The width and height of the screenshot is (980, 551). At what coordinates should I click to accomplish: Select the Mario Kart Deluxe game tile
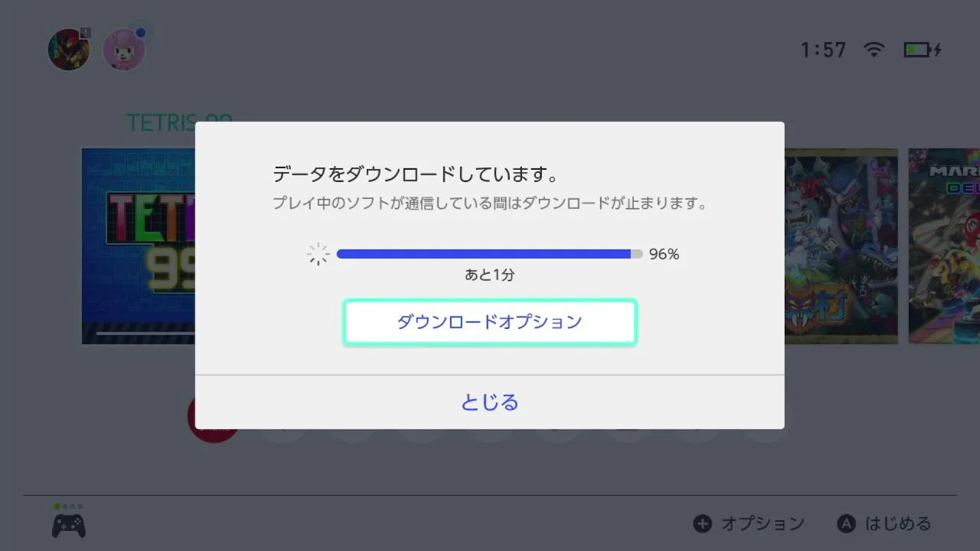[944, 245]
